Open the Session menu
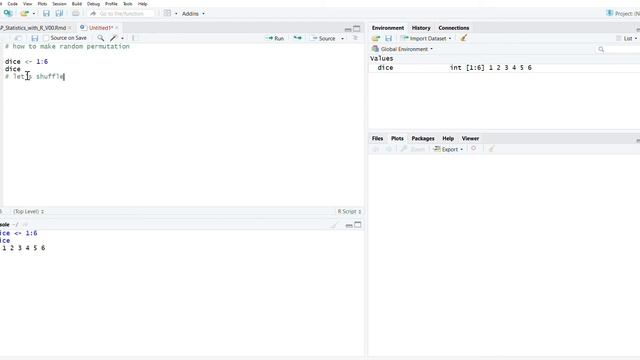This screenshot has height=360, width=640. pyautogui.click(x=59, y=4)
